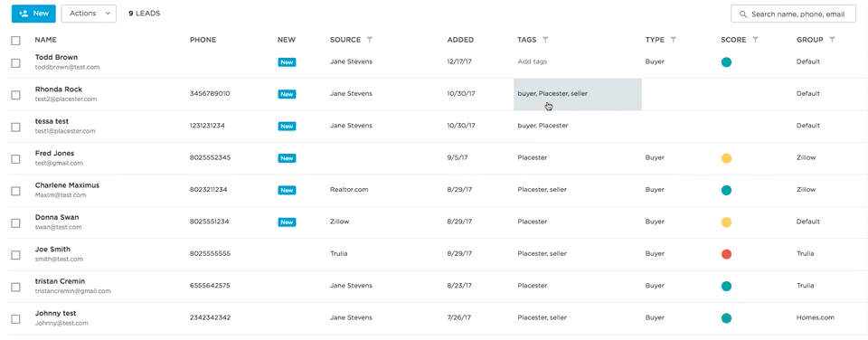Click the SOURCE column header label
This screenshot has height=340, width=868.
click(x=345, y=40)
